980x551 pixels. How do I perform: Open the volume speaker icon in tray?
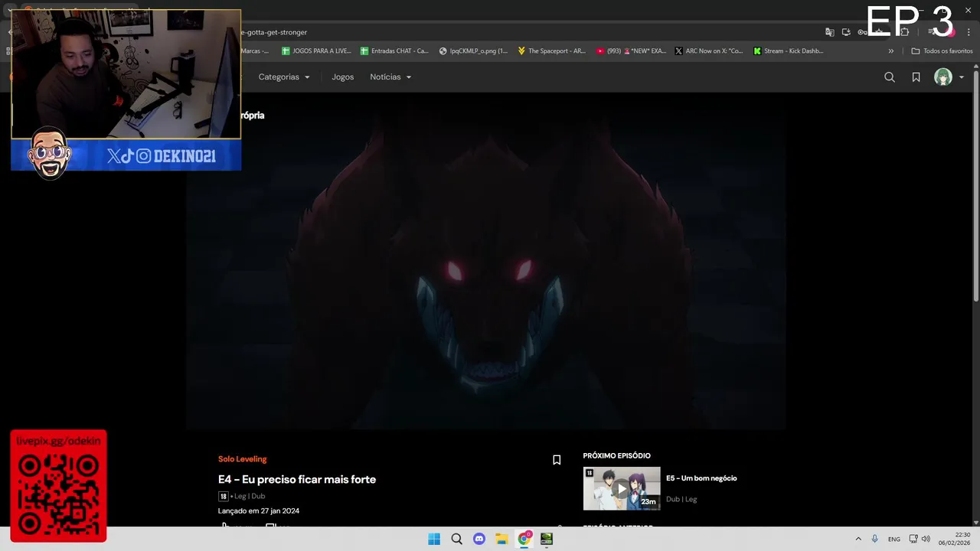coord(926,539)
